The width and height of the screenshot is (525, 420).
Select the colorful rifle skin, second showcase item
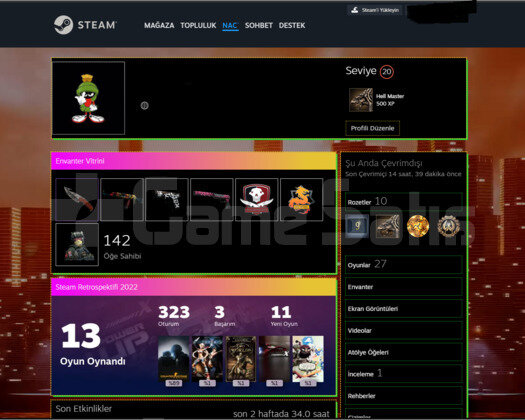click(x=122, y=200)
